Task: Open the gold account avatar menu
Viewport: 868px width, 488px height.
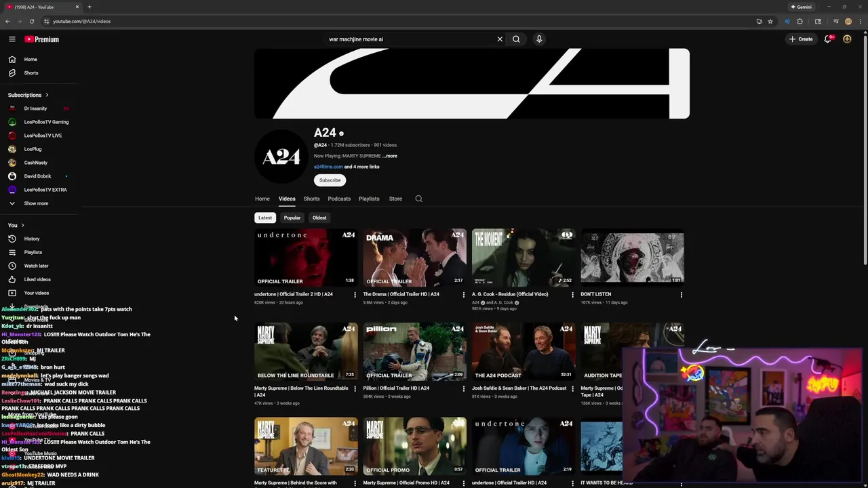Action: point(847,39)
